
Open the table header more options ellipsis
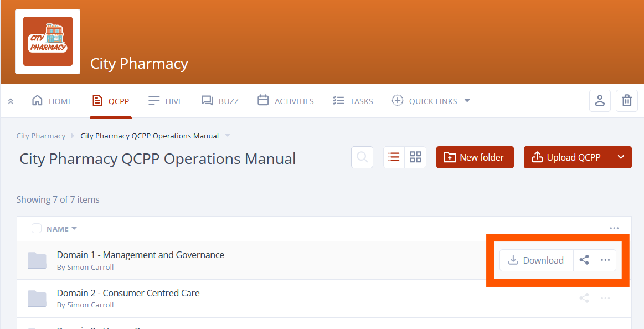[614, 228]
